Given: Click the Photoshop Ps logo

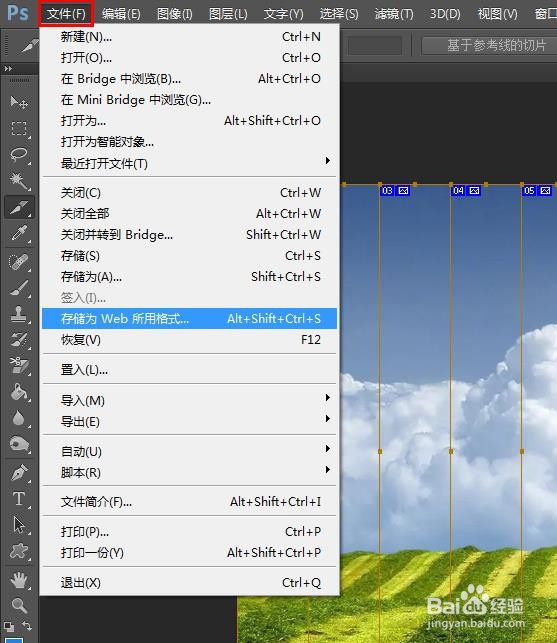Looking at the screenshot, I should point(18,13).
